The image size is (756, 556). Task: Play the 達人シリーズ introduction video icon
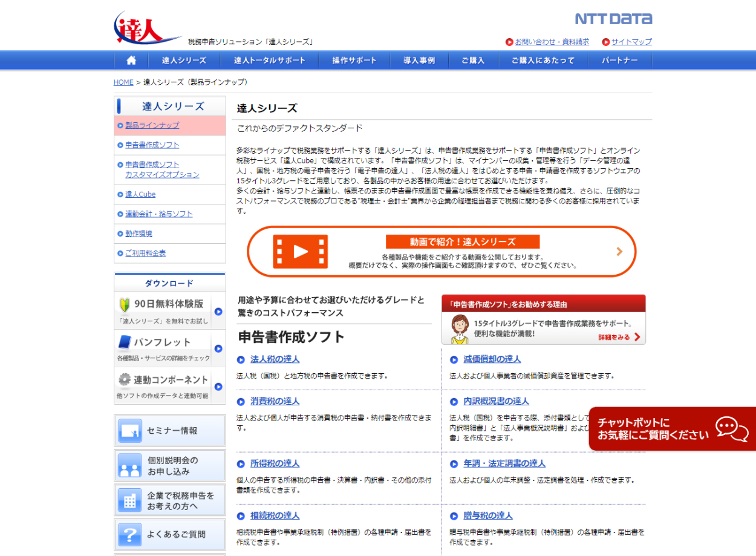tap(300, 252)
